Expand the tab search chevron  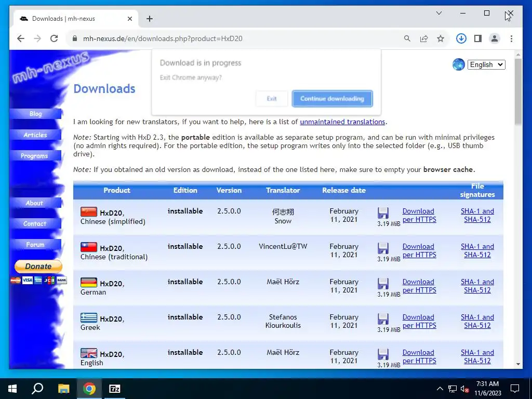438,13
